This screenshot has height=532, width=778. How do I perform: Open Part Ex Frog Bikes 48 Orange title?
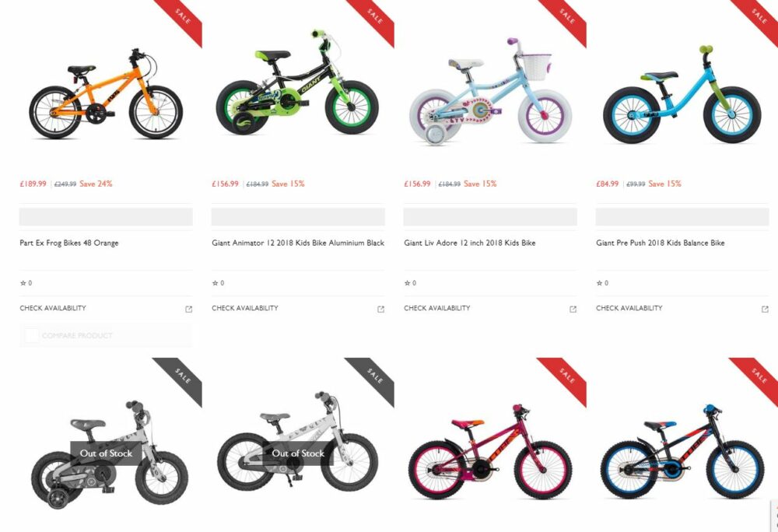(x=69, y=243)
